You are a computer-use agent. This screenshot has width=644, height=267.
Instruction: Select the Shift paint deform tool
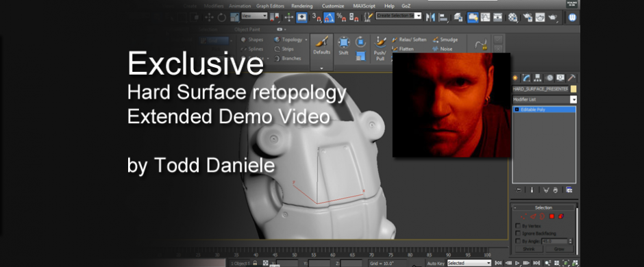[344, 45]
